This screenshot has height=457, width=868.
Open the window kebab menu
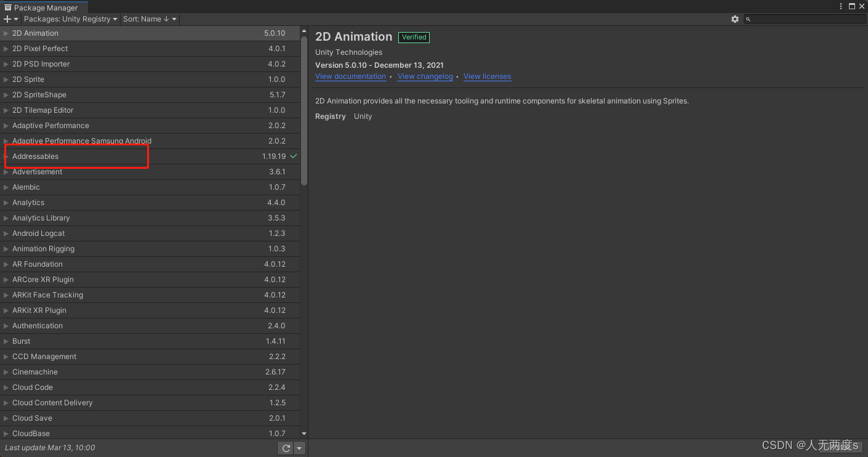pos(841,6)
